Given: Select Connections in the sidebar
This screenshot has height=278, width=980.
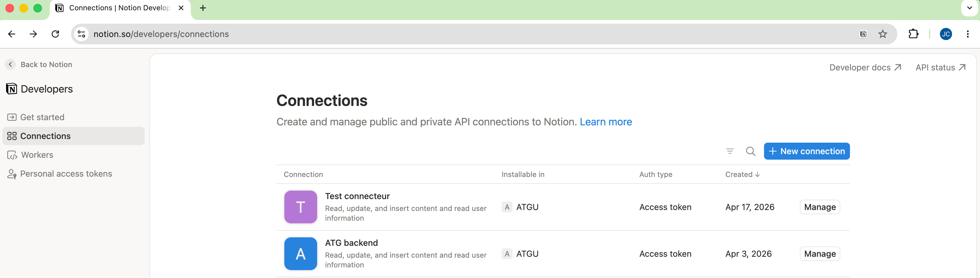Looking at the screenshot, I should [x=74, y=136].
